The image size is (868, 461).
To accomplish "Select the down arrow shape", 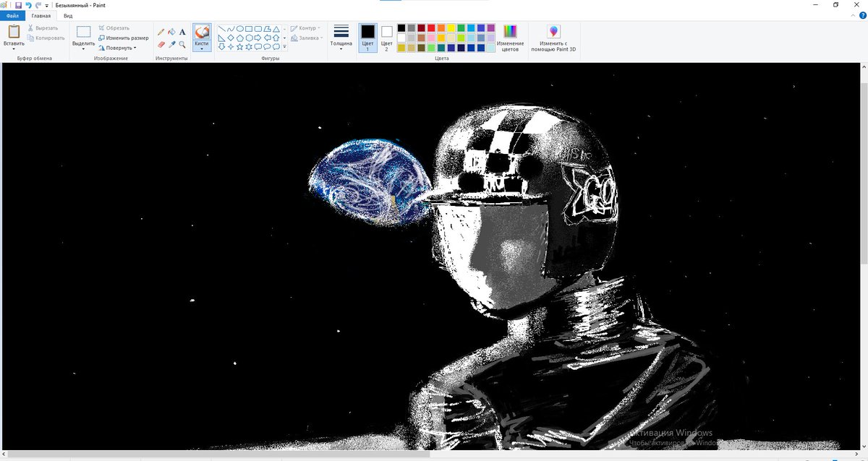I will 223,46.
